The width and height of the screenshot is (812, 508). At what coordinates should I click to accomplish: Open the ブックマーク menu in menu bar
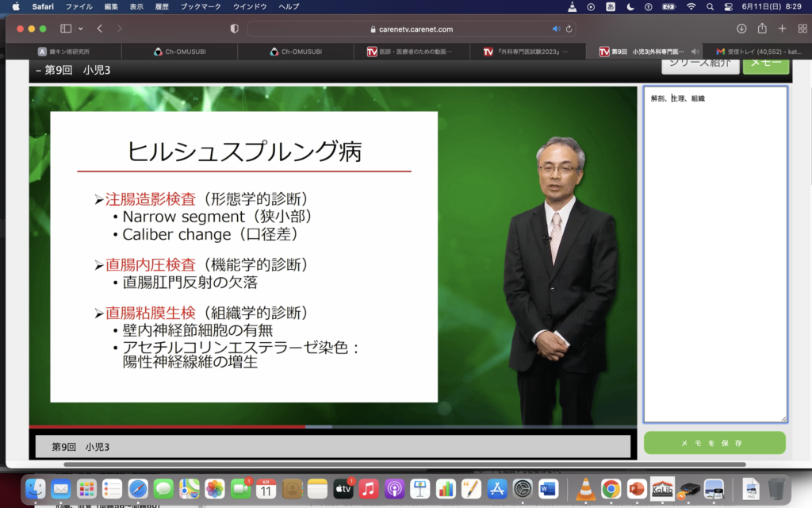pyautogui.click(x=199, y=6)
